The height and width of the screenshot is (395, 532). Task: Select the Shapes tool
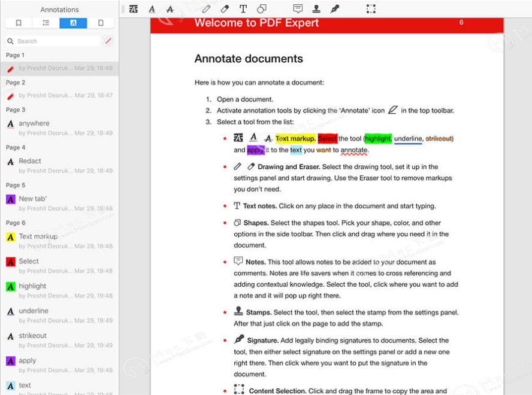tap(262, 9)
